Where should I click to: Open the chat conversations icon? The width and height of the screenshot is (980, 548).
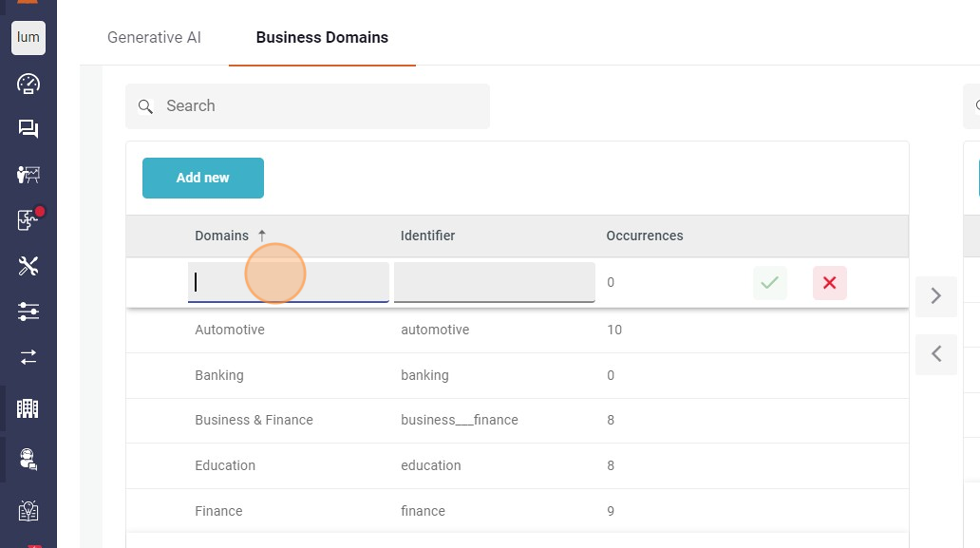pyautogui.click(x=28, y=129)
